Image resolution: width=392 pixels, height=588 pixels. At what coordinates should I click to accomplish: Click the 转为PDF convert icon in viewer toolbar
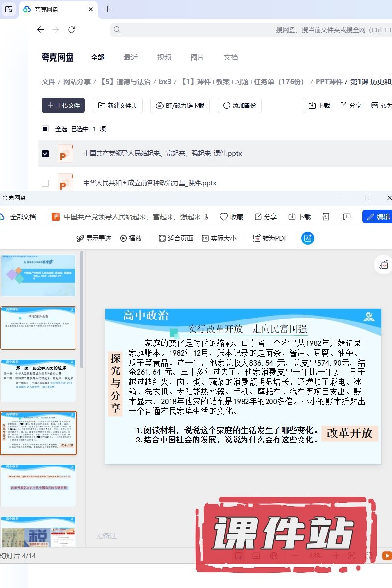point(257,238)
